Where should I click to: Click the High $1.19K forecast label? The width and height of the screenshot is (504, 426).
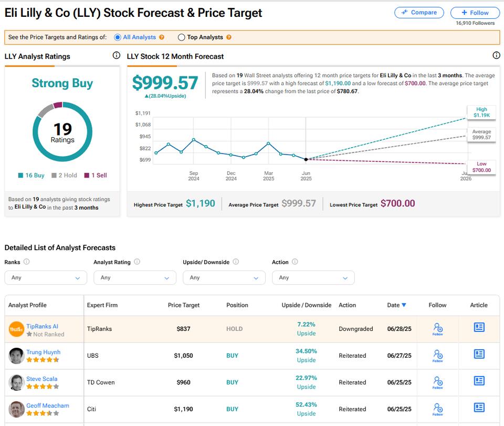[x=481, y=112]
